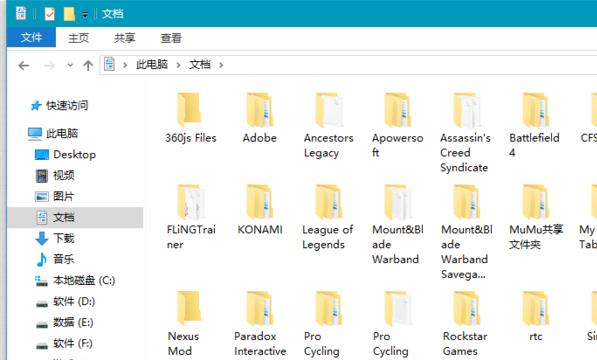
Task: Open the KONAMI folder
Action: pyautogui.click(x=260, y=210)
